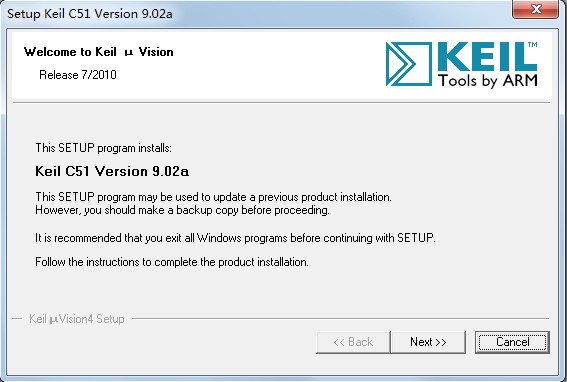Click the greyed-out << Back button
This screenshot has width=567, height=382.
point(353,342)
